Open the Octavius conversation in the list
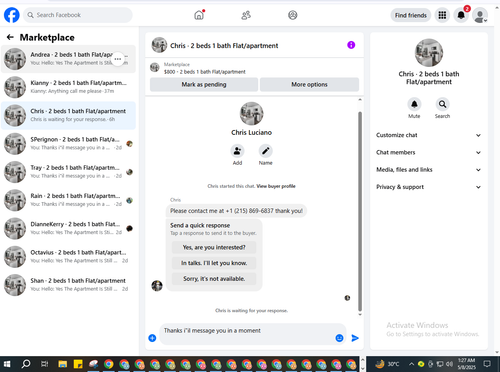The image size is (500, 372). [x=68, y=257]
